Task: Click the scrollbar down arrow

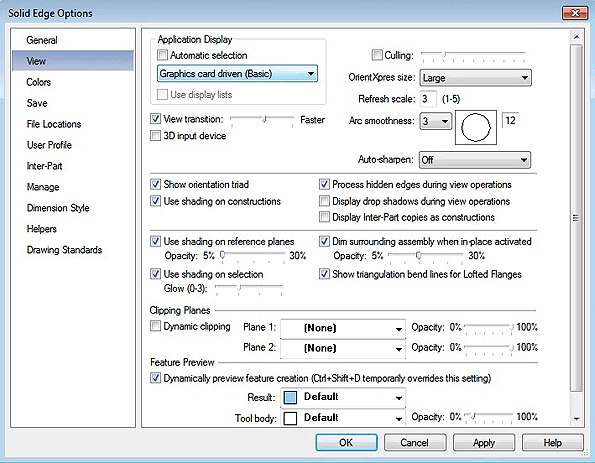Action: (576, 419)
